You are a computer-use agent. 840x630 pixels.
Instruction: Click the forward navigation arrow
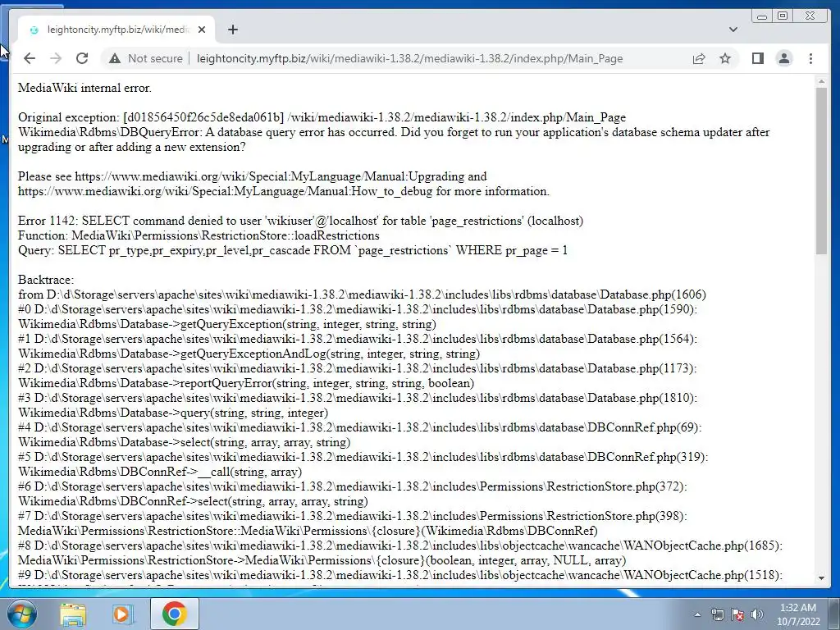56,58
